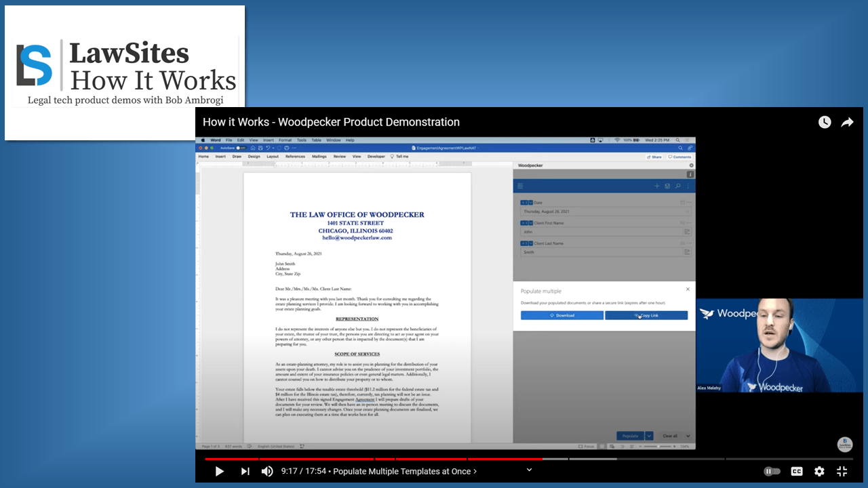Open chapter Populate Multiple Templates at Once
The height and width of the screenshot is (488, 868).
click(405, 471)
